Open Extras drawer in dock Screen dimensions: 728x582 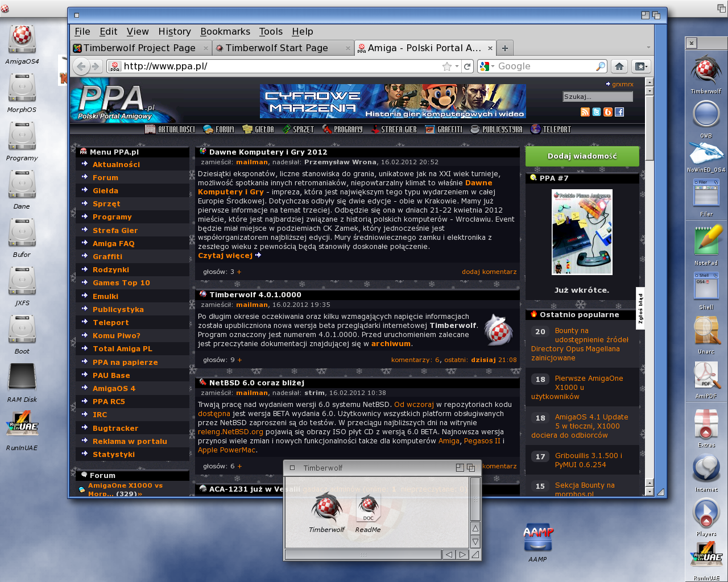(x=706, y=423)
